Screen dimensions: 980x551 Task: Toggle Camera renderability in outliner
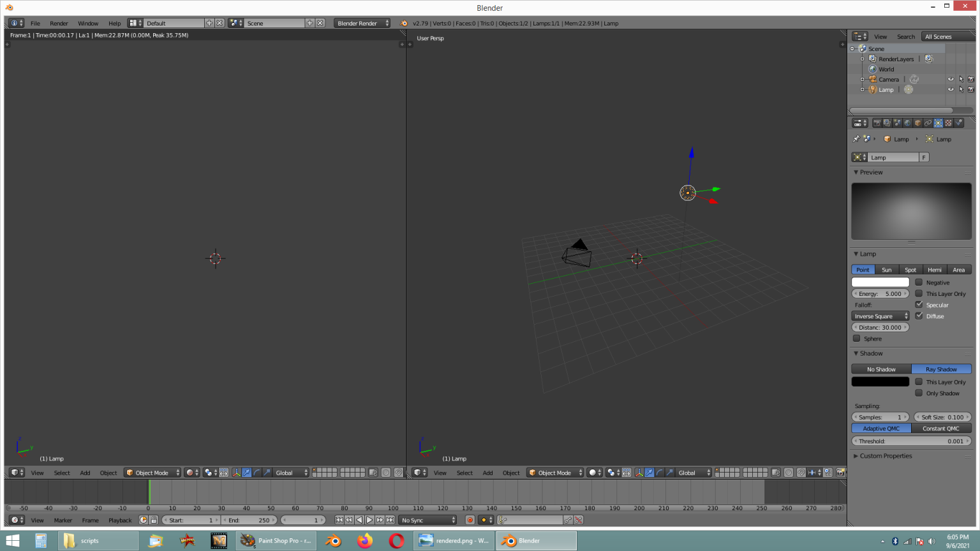(971, 80)
